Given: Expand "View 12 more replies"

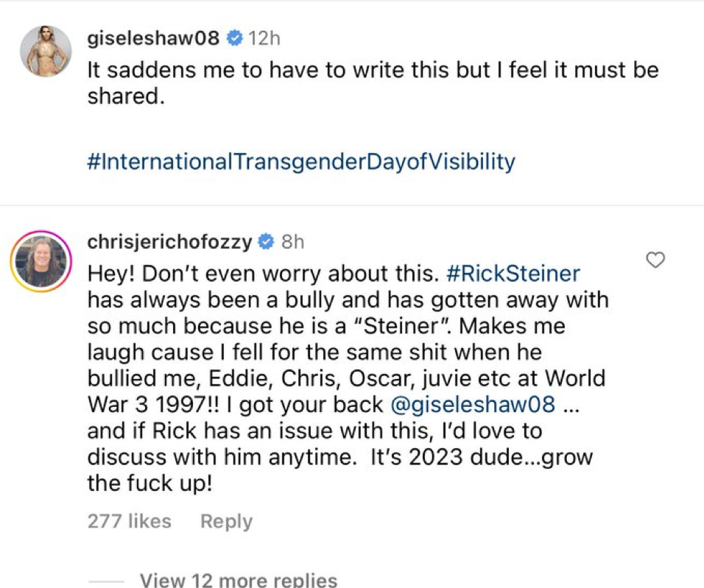Looking at the screenshot, I should point(238,580).
